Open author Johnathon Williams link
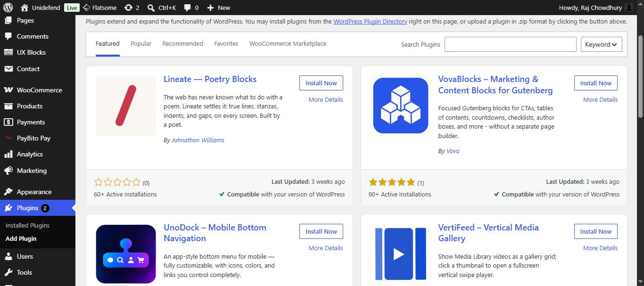 [198, 140]
